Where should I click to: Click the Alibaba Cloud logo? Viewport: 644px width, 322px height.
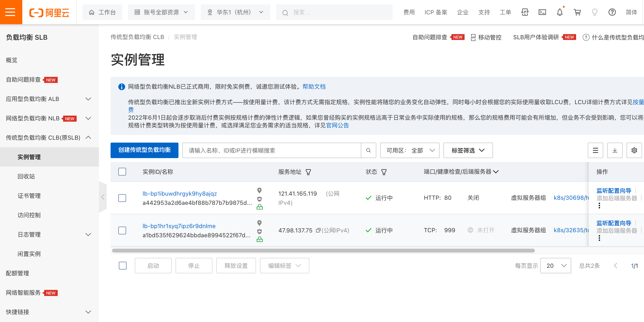coord(49,13)
